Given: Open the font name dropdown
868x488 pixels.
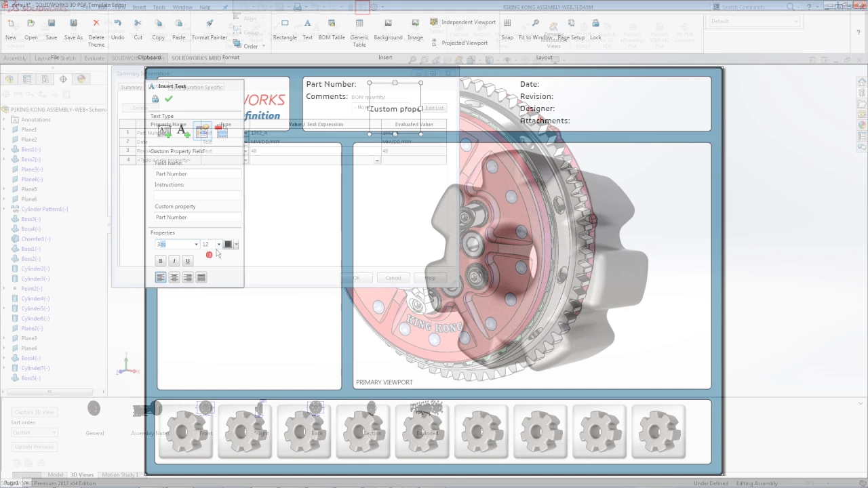Looking at the screenshot, I should point(196,245).
